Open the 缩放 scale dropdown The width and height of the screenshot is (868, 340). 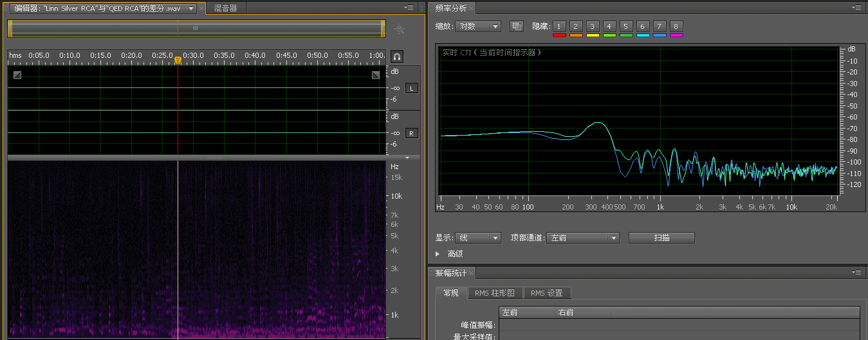click(x=477, y=26)
